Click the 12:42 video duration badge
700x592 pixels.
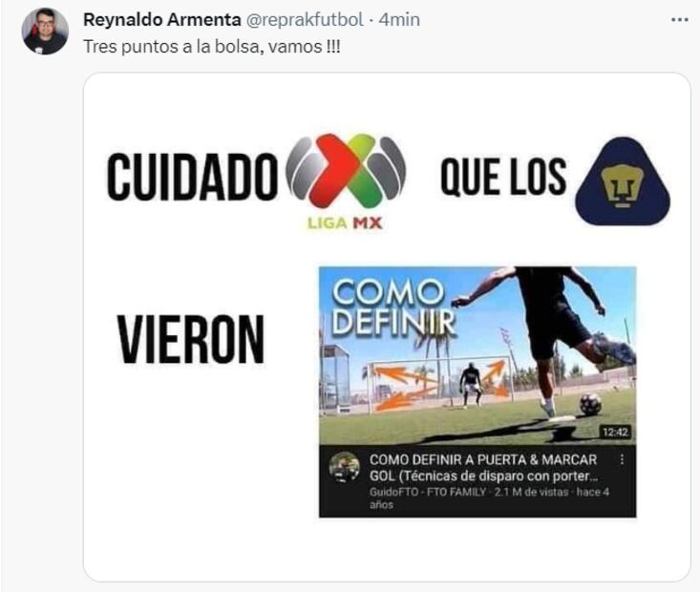(616, 432)
